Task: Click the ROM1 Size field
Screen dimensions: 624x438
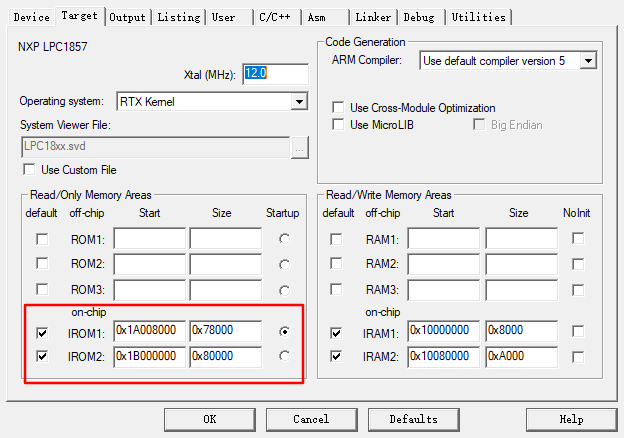Action: tap(226, 238)
